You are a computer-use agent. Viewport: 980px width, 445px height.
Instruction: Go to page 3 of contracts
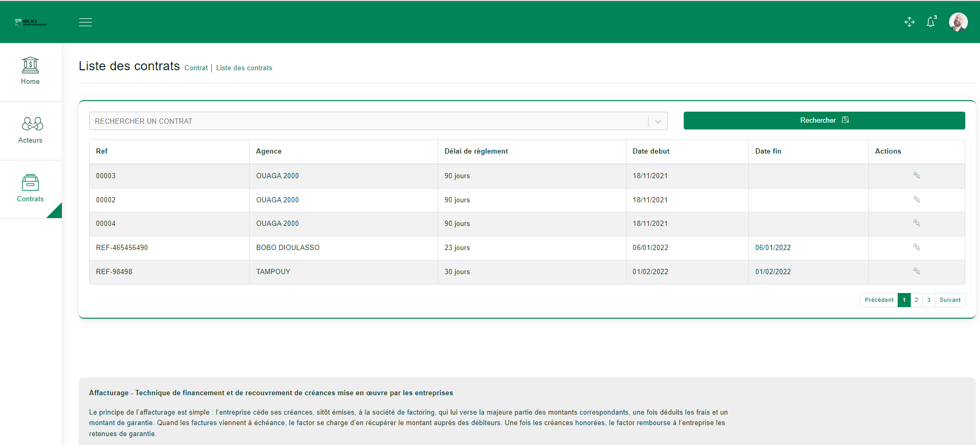(x=929, y=300)
